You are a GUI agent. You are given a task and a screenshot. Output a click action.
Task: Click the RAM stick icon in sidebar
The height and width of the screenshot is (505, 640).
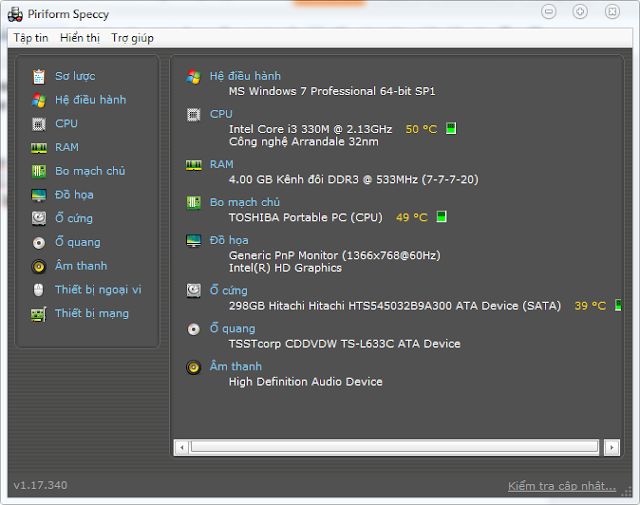coord(39,148)
